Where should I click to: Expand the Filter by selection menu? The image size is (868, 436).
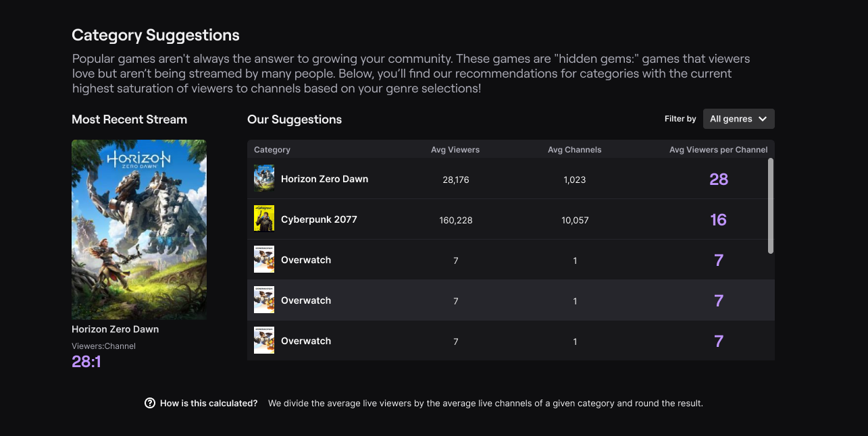pos(738,118)
